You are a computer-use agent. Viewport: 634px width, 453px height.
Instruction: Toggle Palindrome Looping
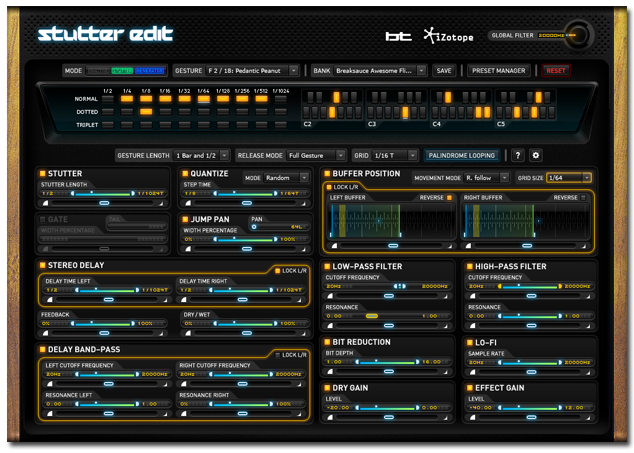tap(462, 155)
